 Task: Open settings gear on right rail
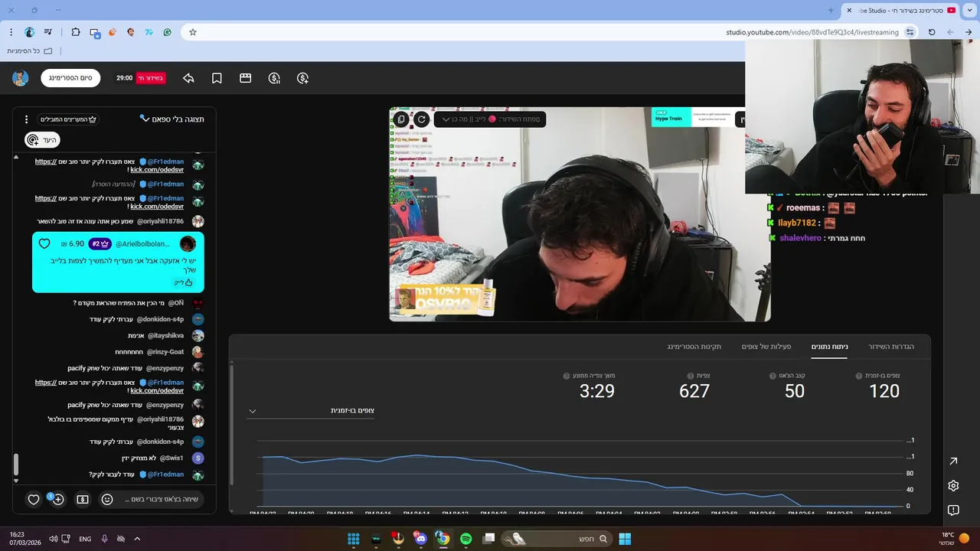pyautogui.click(x=953, y=486)
